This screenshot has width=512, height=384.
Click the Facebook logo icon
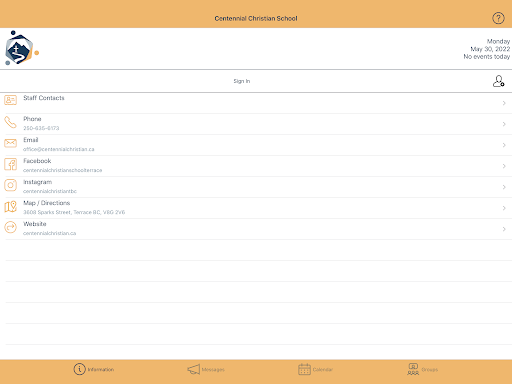coord(10,164)
